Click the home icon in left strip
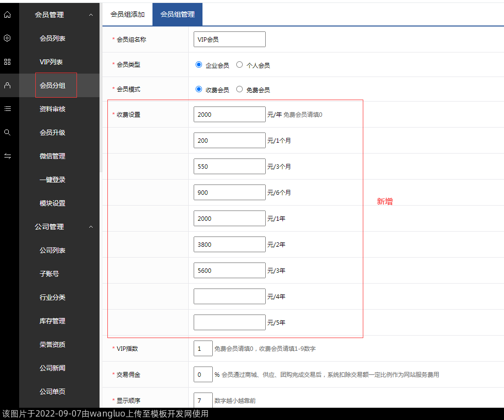 [7, 15]
